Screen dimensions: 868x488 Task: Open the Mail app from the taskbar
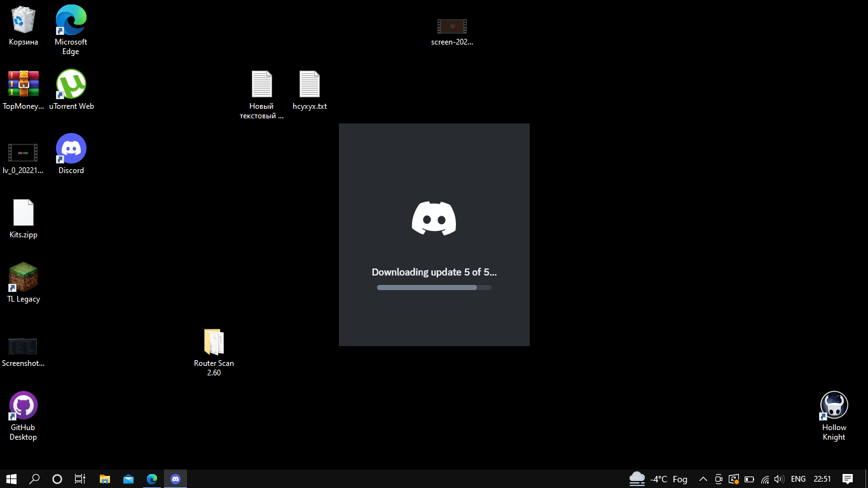128,479
